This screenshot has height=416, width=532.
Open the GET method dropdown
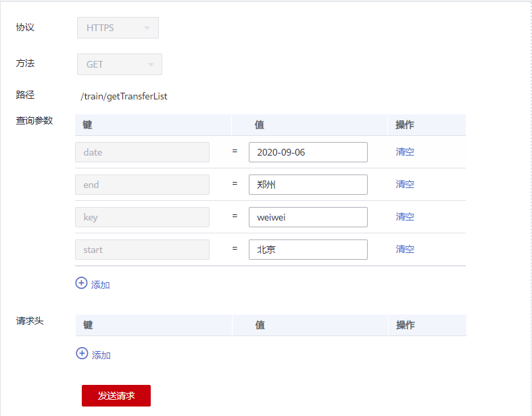[x=120, y=64]
